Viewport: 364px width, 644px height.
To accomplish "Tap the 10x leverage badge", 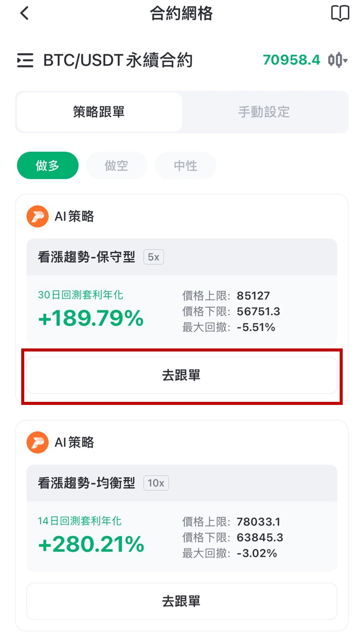I will [x=156, y=483].
